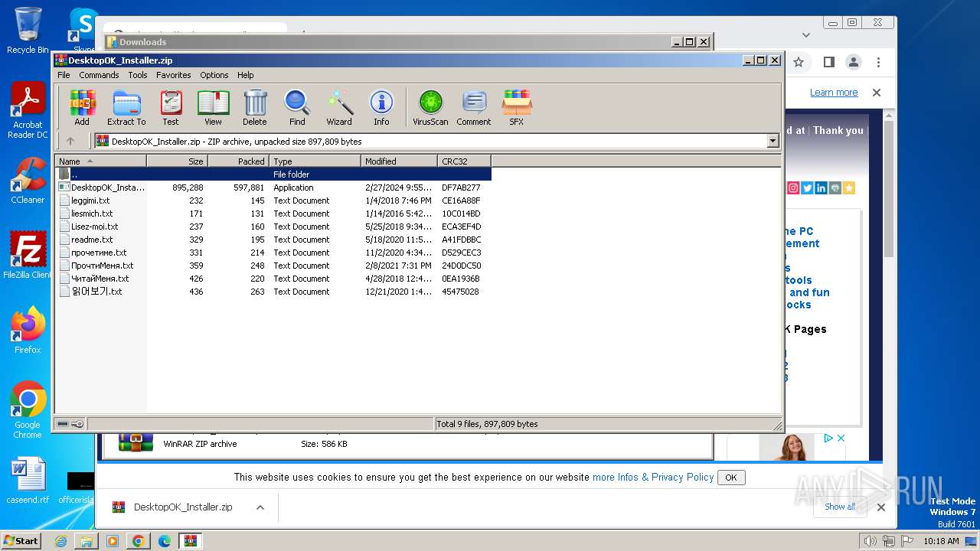980x551 pixels.
Task: Click the volume speaker tray icon
Action: 870,541
